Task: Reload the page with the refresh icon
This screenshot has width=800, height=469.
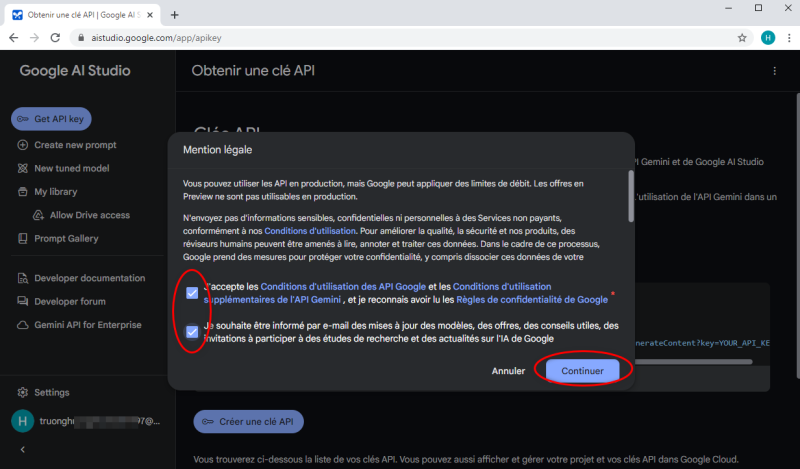Action: pos(55,38)
